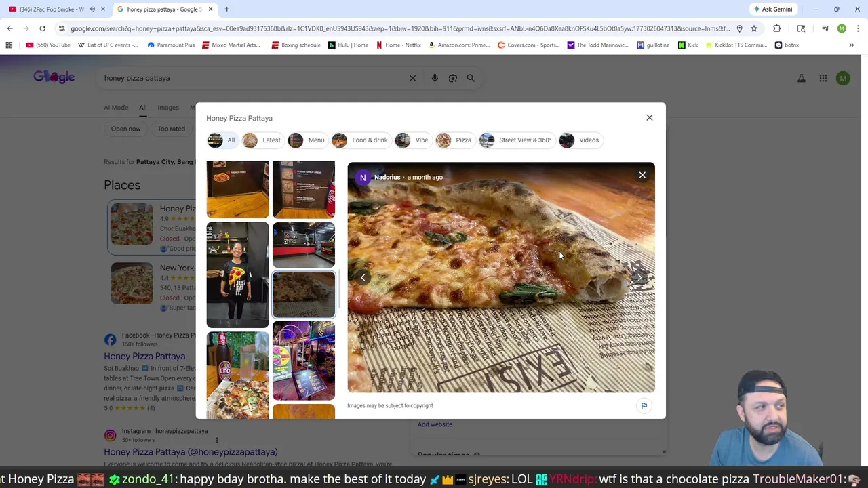Viewport: 868px width, 488px height.
Task: Switch to the Images results tab
Action: 168,107
